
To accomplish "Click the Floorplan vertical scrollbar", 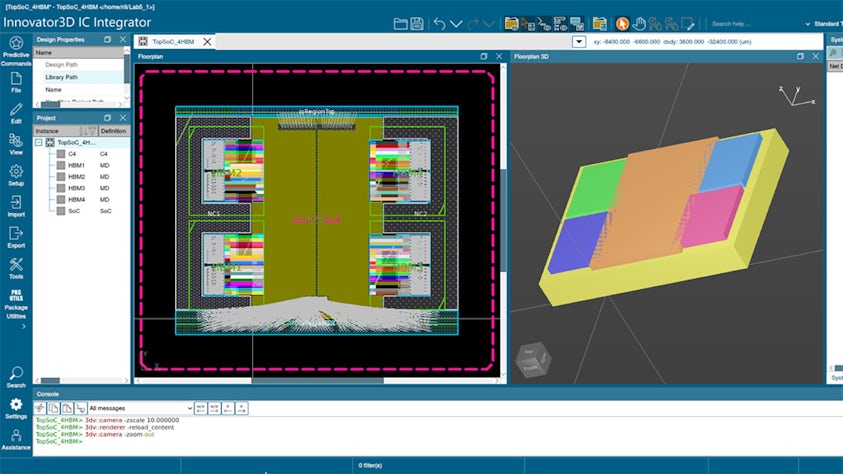I will (x=503, y=220).
